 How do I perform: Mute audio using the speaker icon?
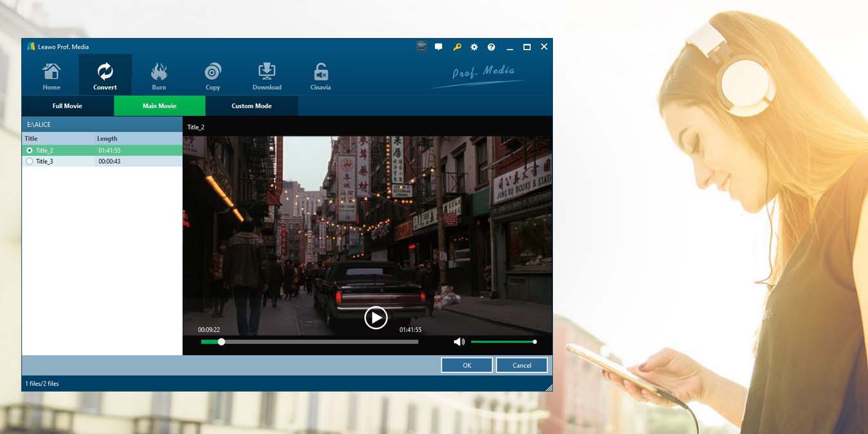(459, 342)
